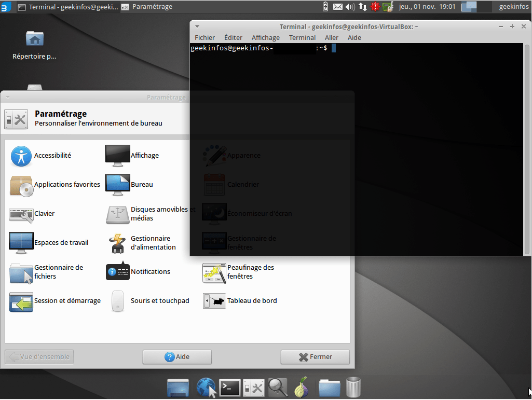532x400 pixels.
Task: Launch Tor Browser onion dock icon
Action: [301, 387]
